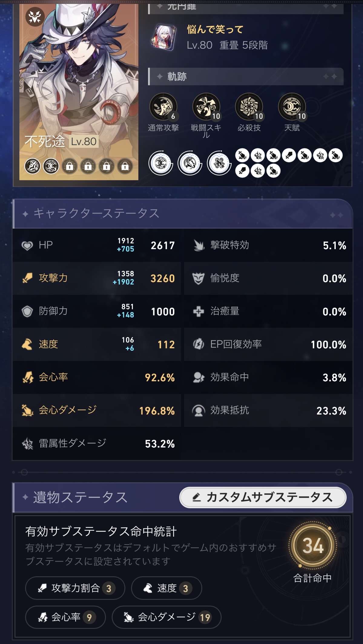Tap the 天賦 trace icon
363x644 pixels.
coord(292,107)
